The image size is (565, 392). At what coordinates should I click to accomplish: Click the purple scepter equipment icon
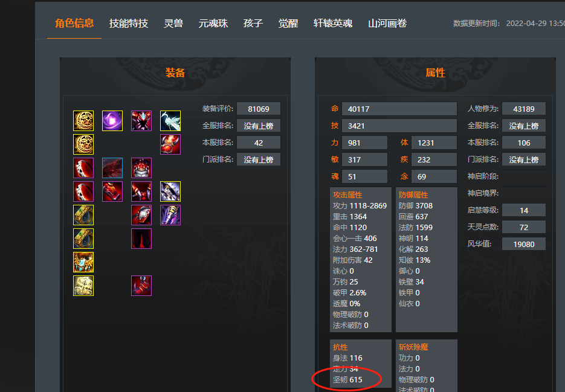point(170,215)
